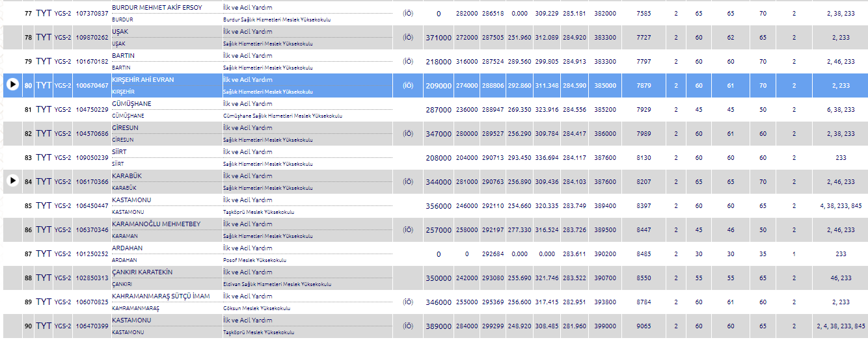Select Kahramanmaraş Sütçü İmam university name

coord(161,296)
